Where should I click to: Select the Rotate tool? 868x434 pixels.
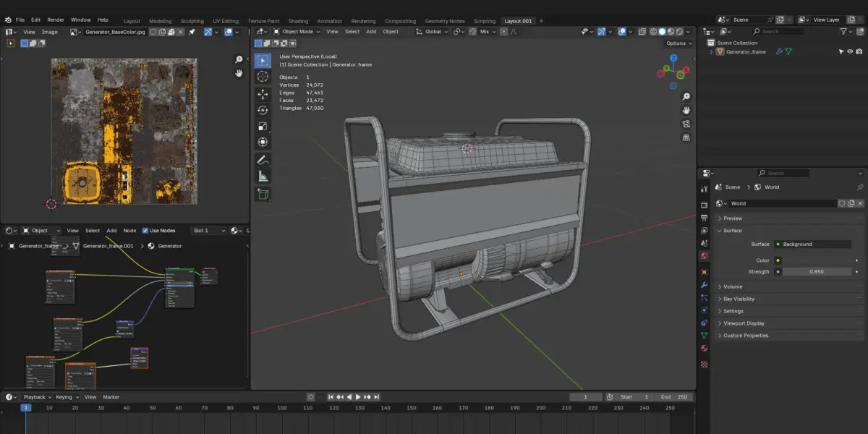pos(263,111)
